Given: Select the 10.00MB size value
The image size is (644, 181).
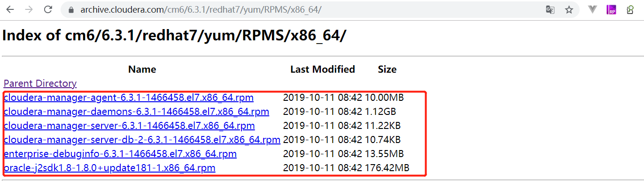Looking at the screenshot, I should pyautogui.click(x=384, y=98).
